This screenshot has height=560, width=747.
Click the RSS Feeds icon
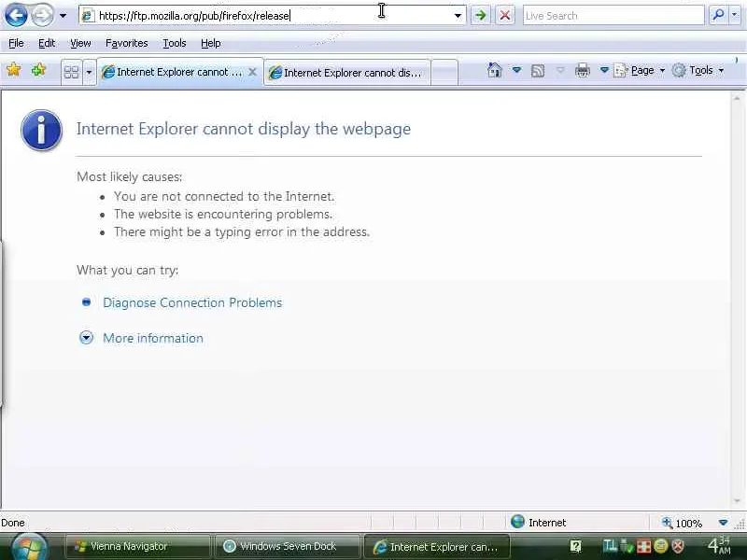(x=538, y=71)
